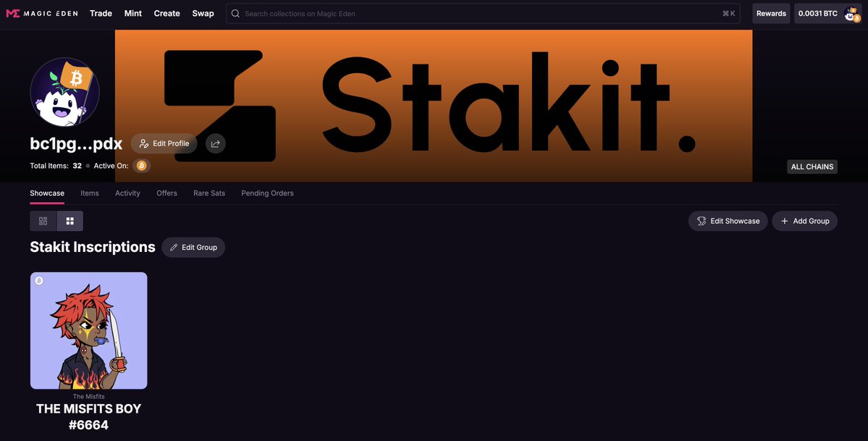Open the Create menu
The height and width of the screenshot is (441, 868).
click(167, 13)
